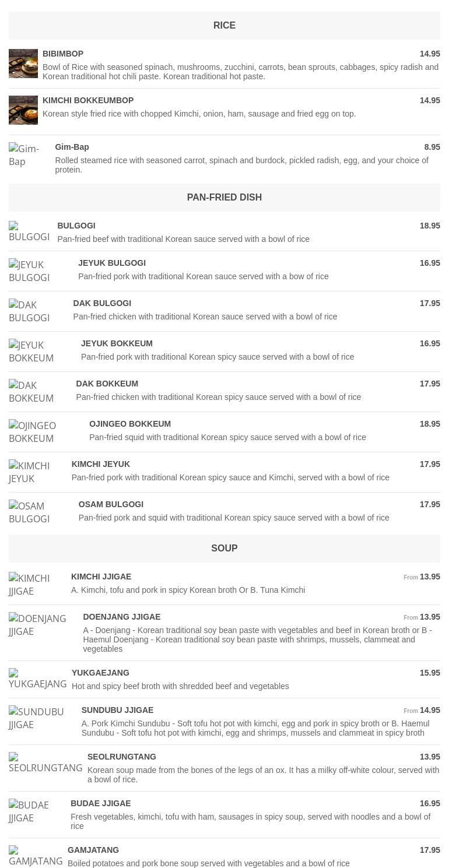
Task: Click the KIMCHI JEYUK 17.95 price
Action: click(430, 464)
